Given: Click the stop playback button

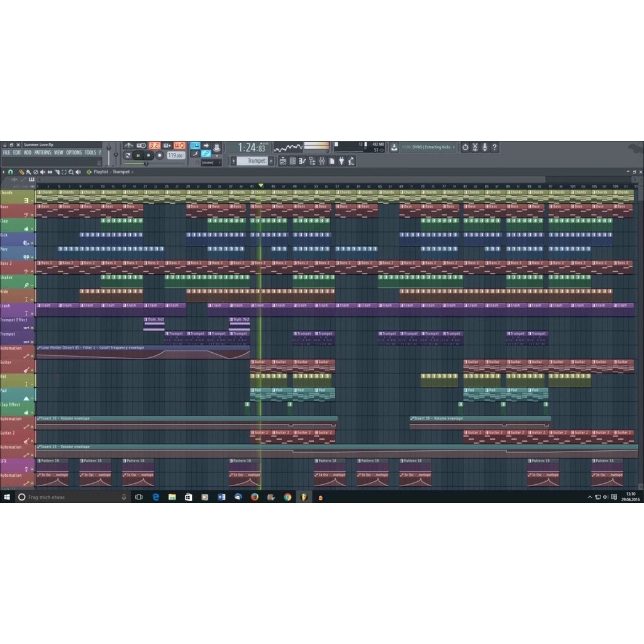Looking at the screenshot, I should 149,155.
